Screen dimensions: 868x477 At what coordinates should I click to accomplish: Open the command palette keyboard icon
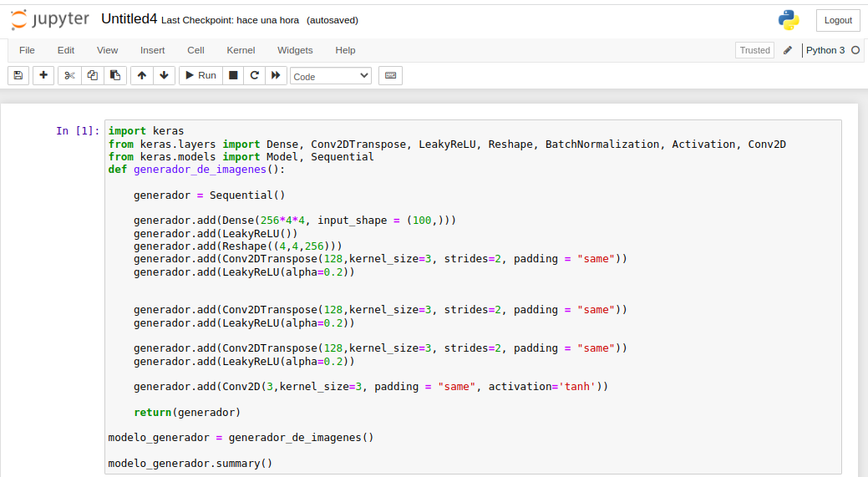click(390, 75)
